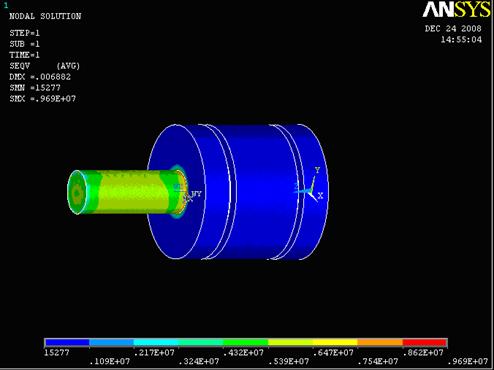Select the SMX =.969E+07 value line
The height and width of the screenshot is (370, 494).
click(42, 99)
